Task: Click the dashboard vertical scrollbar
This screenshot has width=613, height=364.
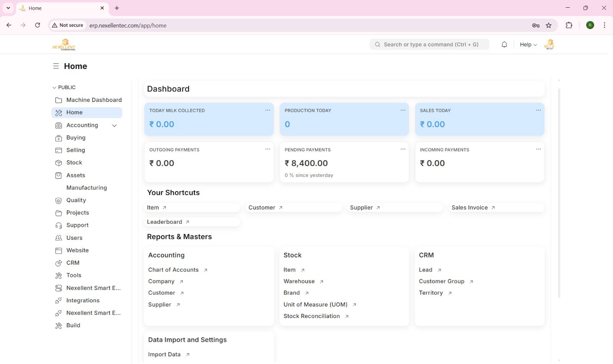Action: point(559,192)
